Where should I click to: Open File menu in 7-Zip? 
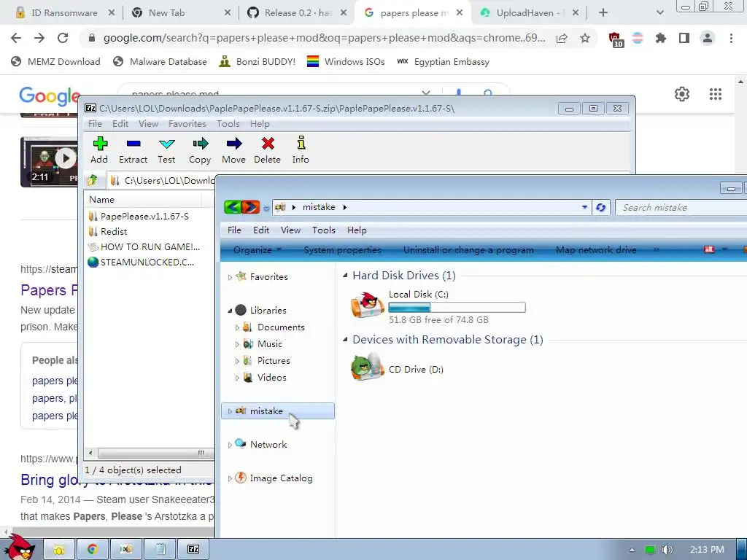pos(95,124)
